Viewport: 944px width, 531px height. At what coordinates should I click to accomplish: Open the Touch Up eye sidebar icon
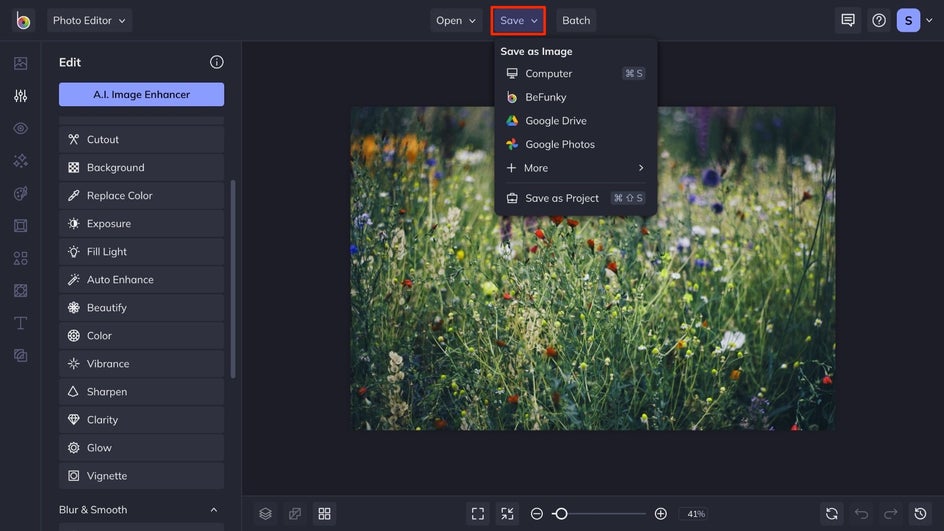pos(20,128)
